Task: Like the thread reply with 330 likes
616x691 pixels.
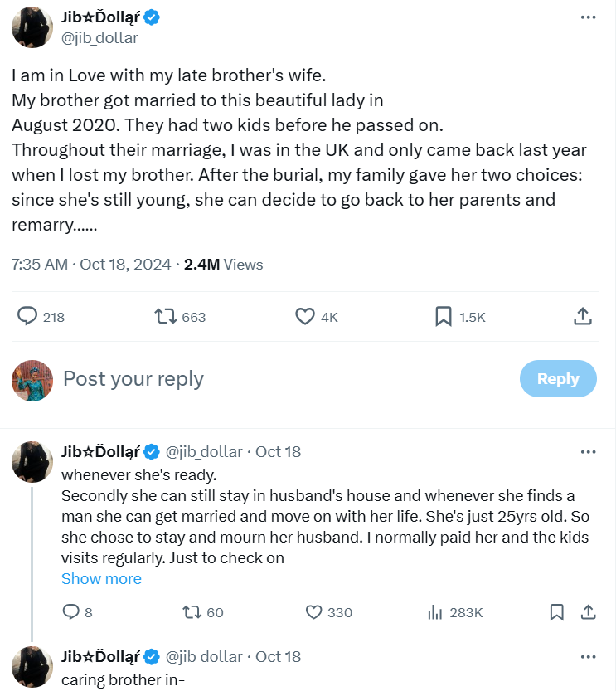Action: coord(313,612)
